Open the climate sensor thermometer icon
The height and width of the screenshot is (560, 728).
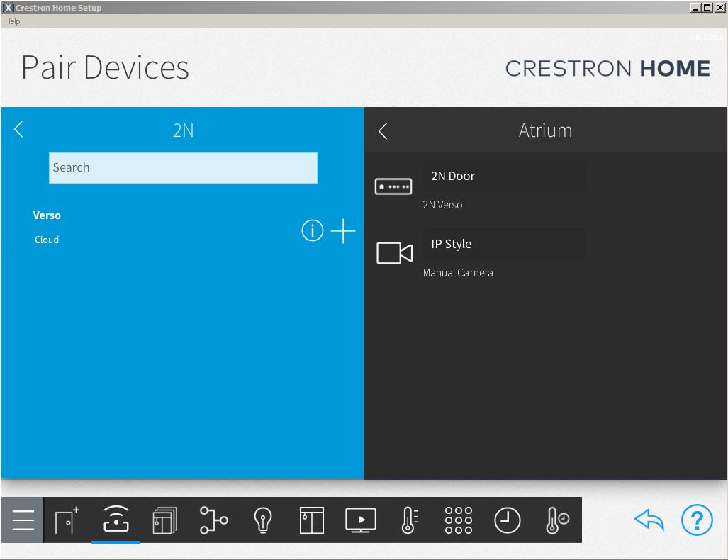[x=556, y=520]
